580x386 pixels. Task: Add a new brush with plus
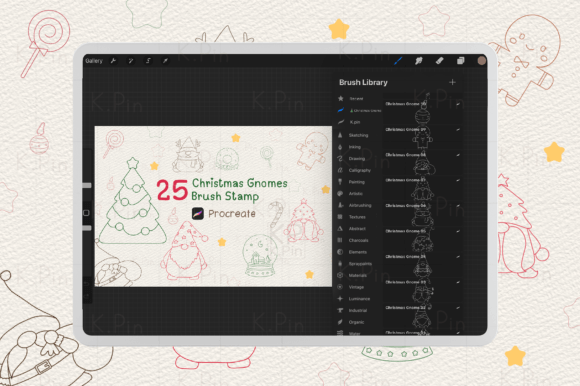(x=452, y=82)
